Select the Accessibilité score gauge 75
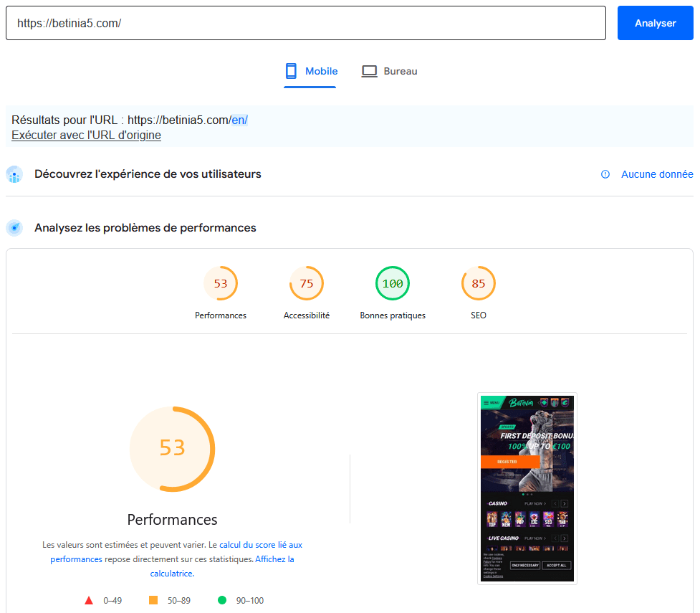The width and height of the screenshot is (700, 613). (306, 283)
